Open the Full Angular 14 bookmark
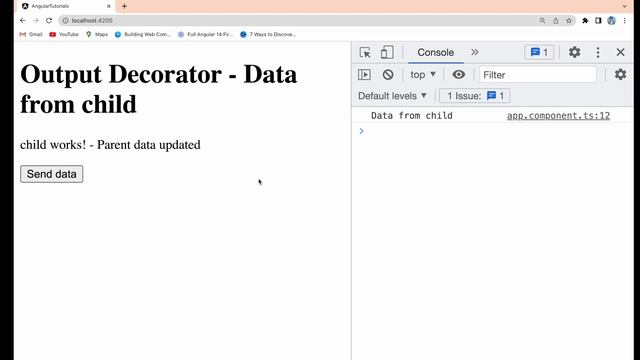Screen dimensions: 640x360 click(205, 34)
